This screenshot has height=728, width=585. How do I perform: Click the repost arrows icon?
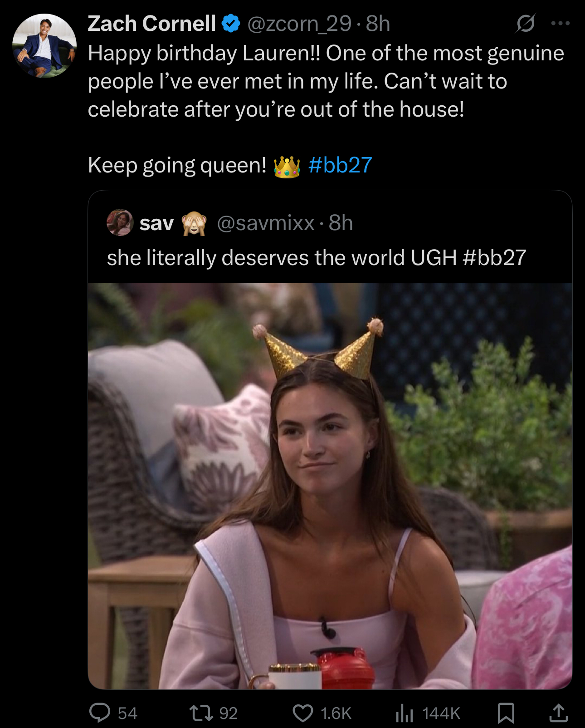coord(201,713)
